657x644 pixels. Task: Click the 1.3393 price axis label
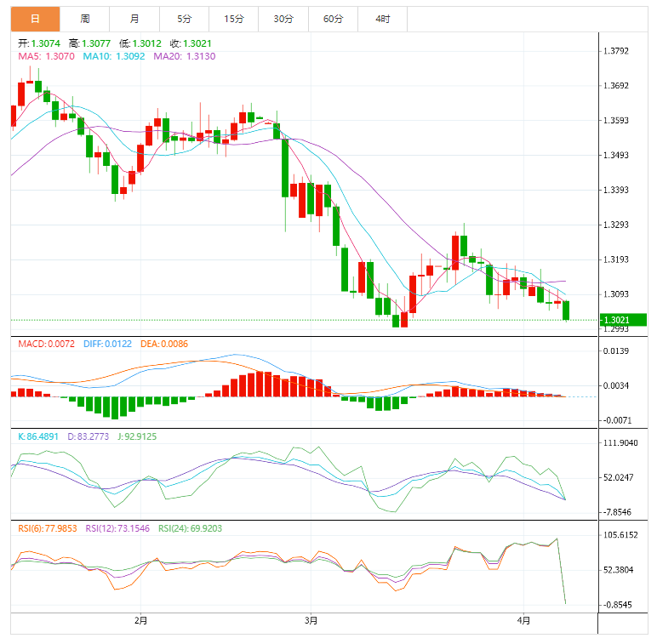[x=616, y=190]
